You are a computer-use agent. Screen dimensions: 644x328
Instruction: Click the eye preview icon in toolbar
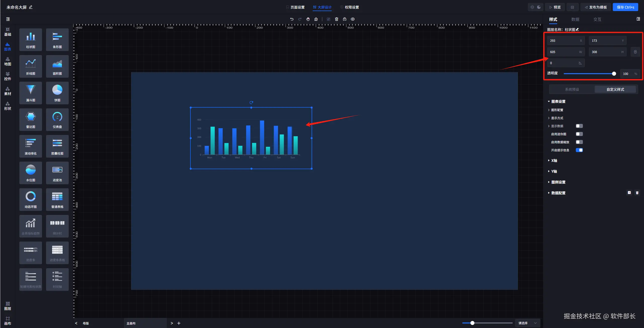pos(353,19)
